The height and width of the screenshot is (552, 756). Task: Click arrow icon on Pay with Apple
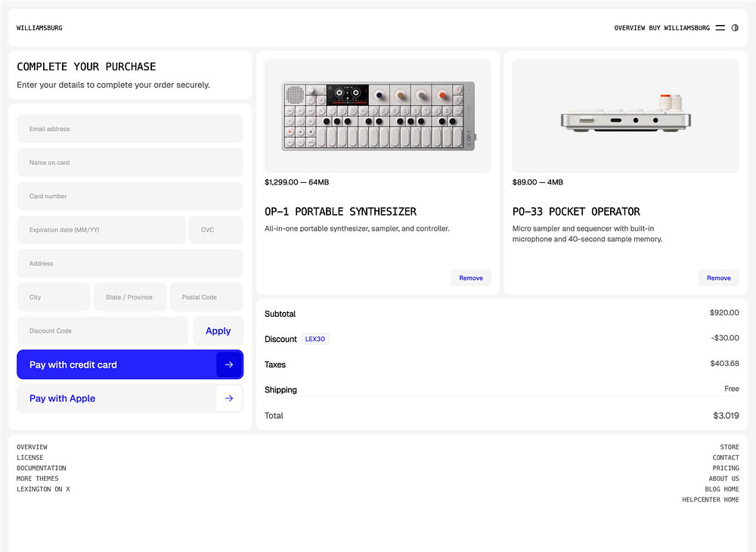[229, 398]
